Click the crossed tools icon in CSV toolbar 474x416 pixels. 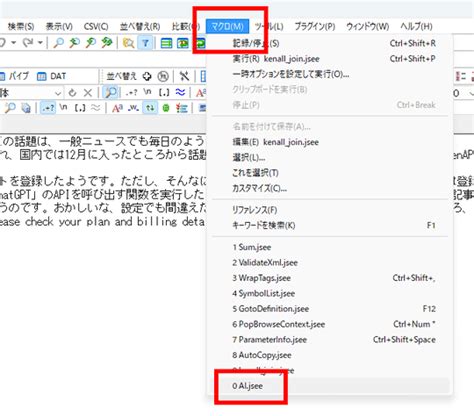click(x=184, y=76)
